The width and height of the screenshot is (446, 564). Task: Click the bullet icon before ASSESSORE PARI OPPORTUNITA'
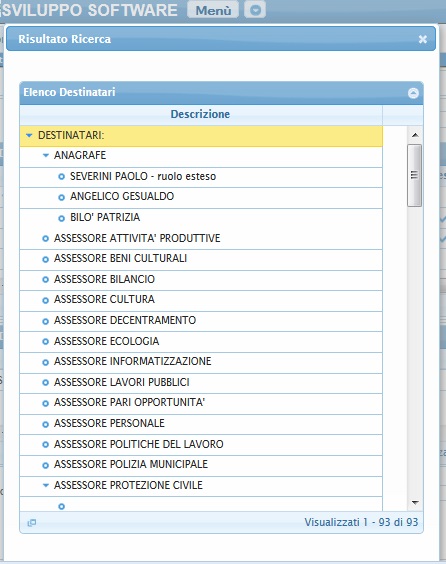[x=45, y=403]
